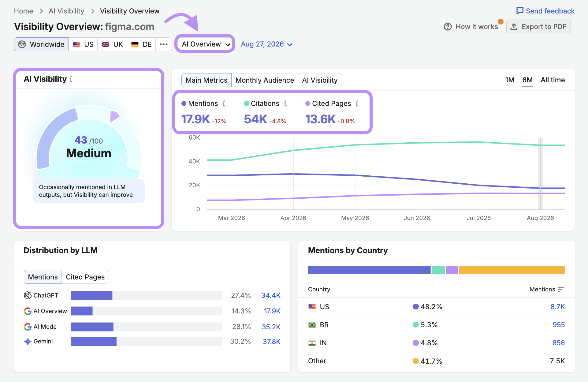Click the Cited Pages metric info icon
The height and width of the screenshot is (382, 588).
357,103
